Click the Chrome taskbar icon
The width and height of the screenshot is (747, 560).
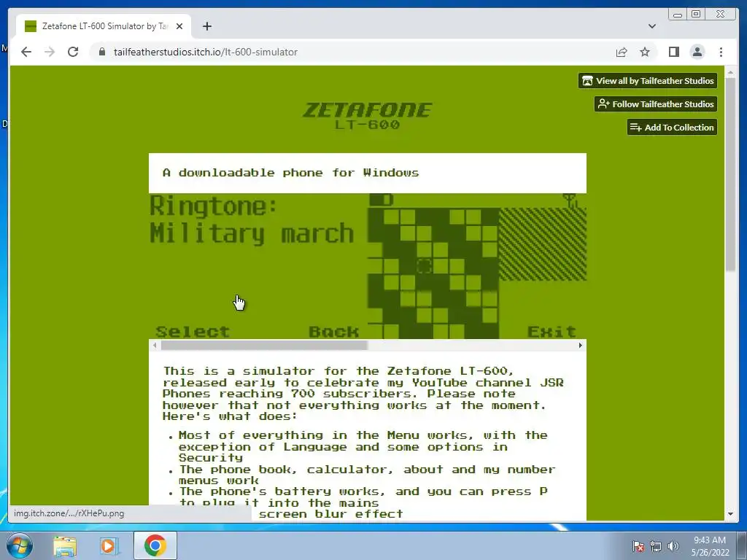point(155,545)
